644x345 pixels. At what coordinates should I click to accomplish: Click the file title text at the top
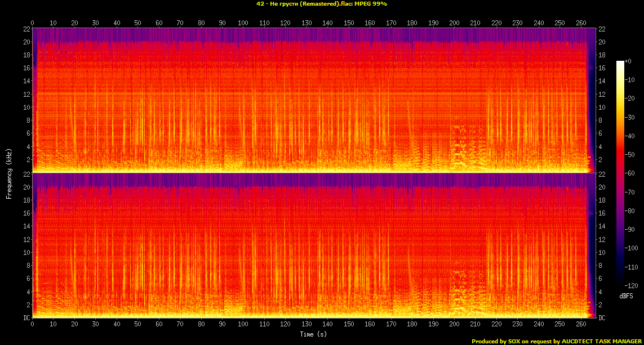[x=321, y=4]
